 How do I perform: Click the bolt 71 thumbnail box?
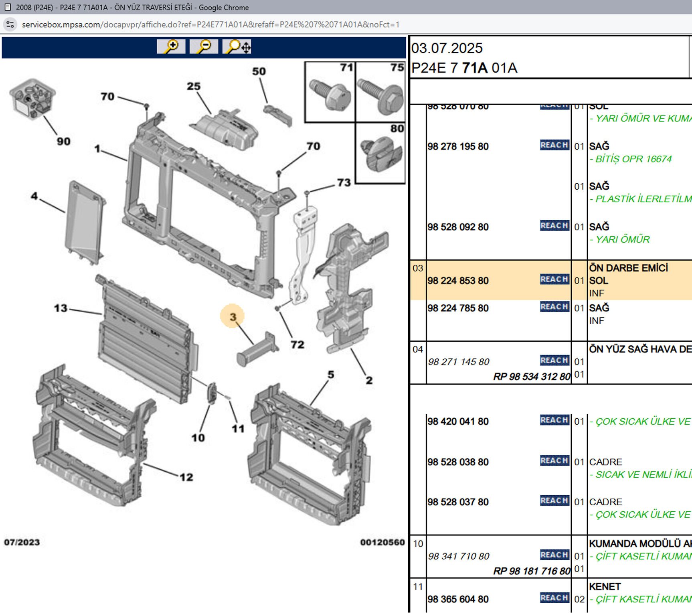(330, 92)
